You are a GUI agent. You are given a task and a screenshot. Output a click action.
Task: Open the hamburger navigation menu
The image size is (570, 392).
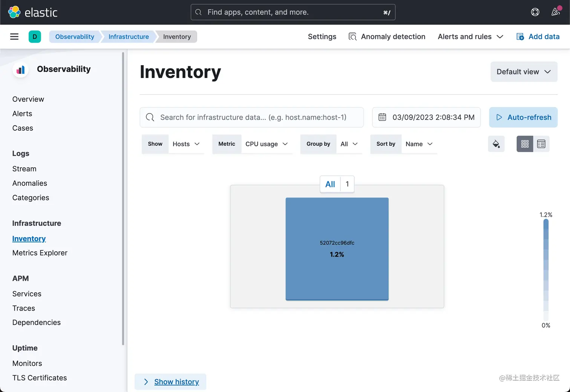click(x=14, y=37)
